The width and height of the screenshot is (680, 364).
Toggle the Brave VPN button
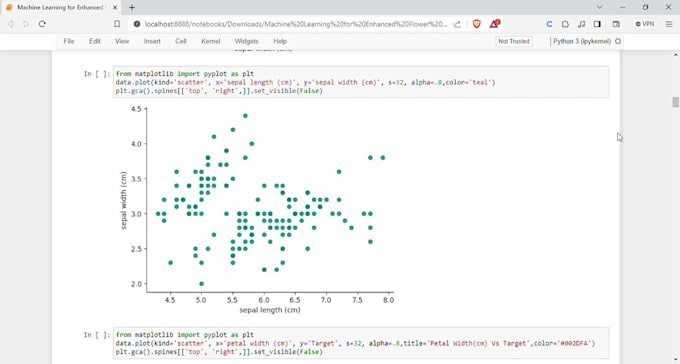click(644, 24)
